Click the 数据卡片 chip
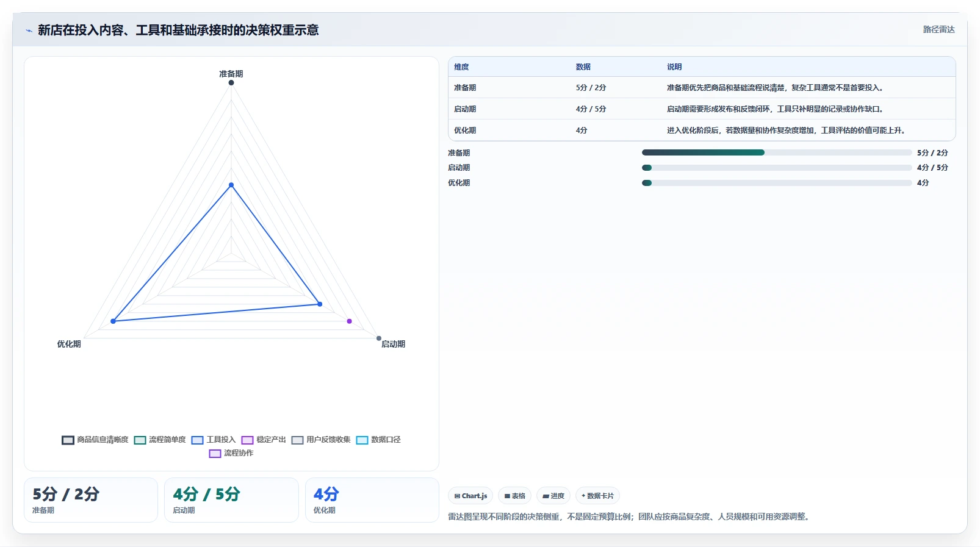Image resolution: width=980 pixels, height=547 pixels. [597, 496]
